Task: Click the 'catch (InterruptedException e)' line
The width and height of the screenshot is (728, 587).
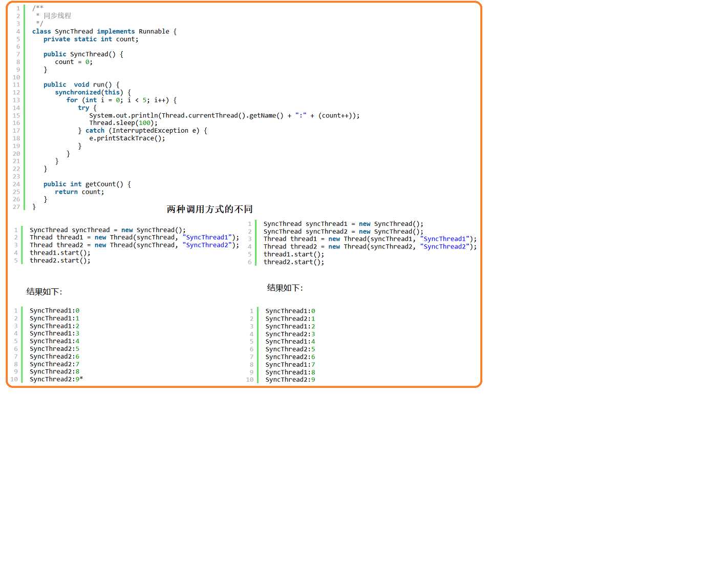Action: 143,130
